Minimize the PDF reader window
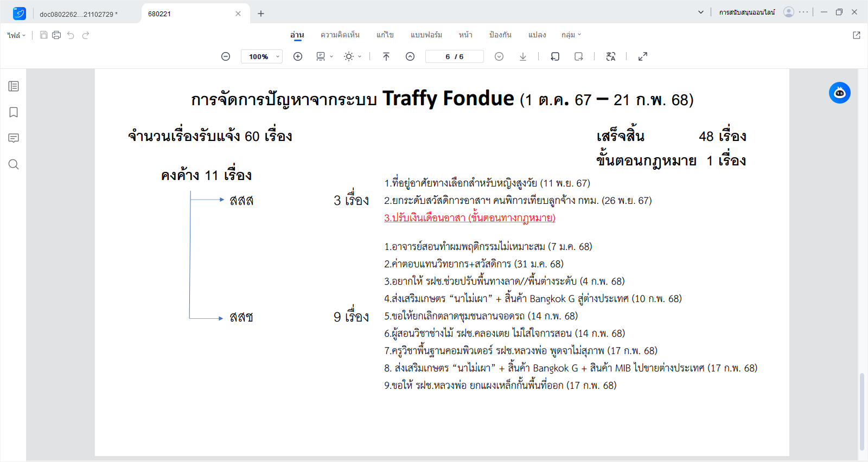The image size is (868, 462). click(824, 12)
